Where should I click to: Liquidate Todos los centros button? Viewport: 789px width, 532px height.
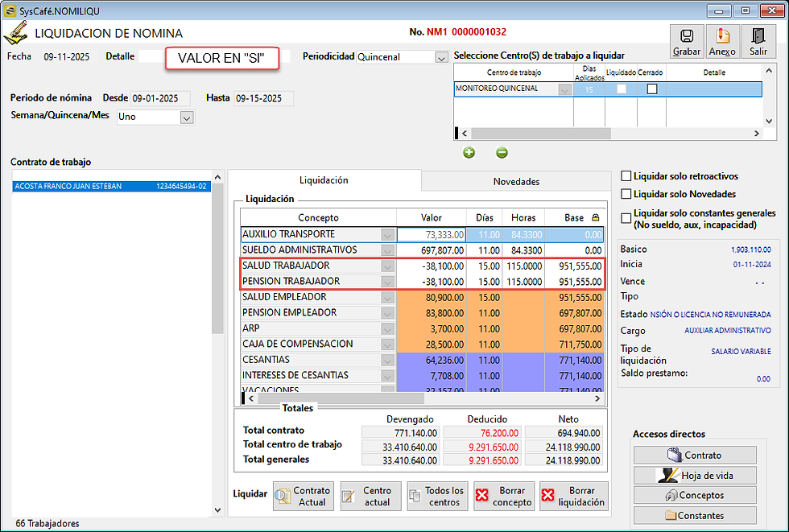437,497
